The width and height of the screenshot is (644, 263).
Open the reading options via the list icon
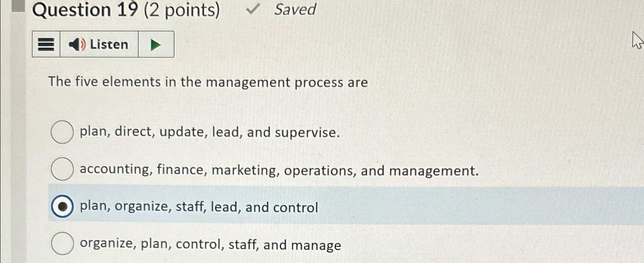tap(45, 44)
